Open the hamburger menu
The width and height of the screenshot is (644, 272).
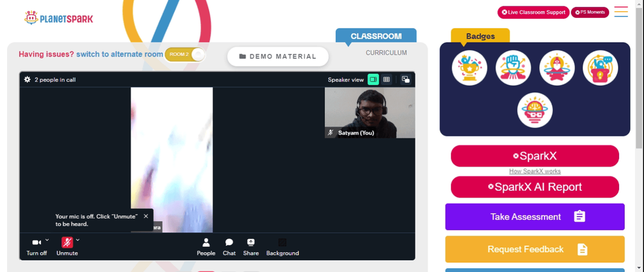(621, 12)
